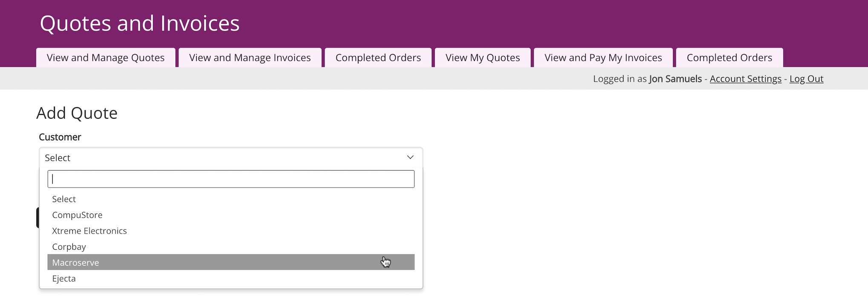Open Account Settings link
868x302 pixels.
tap(745, 79)
